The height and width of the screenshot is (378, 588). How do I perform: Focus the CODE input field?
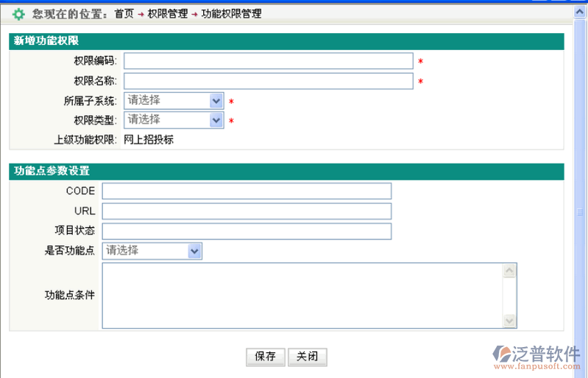(x=247, y=191)
